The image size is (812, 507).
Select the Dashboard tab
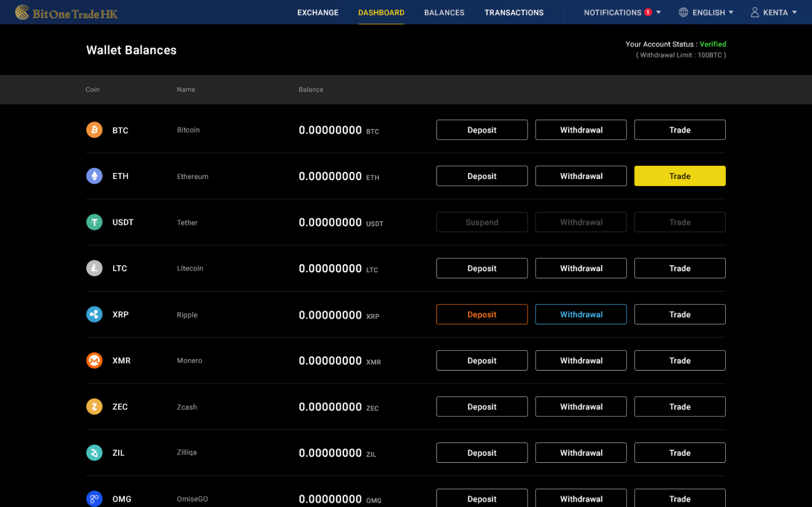(381, 12)
